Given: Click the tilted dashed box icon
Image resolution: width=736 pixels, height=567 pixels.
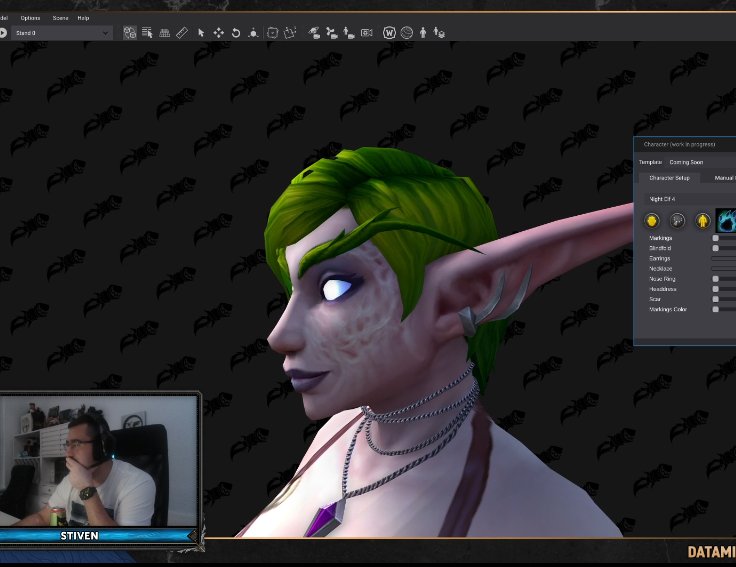Looking at the screenshot, I should point(290,33).
